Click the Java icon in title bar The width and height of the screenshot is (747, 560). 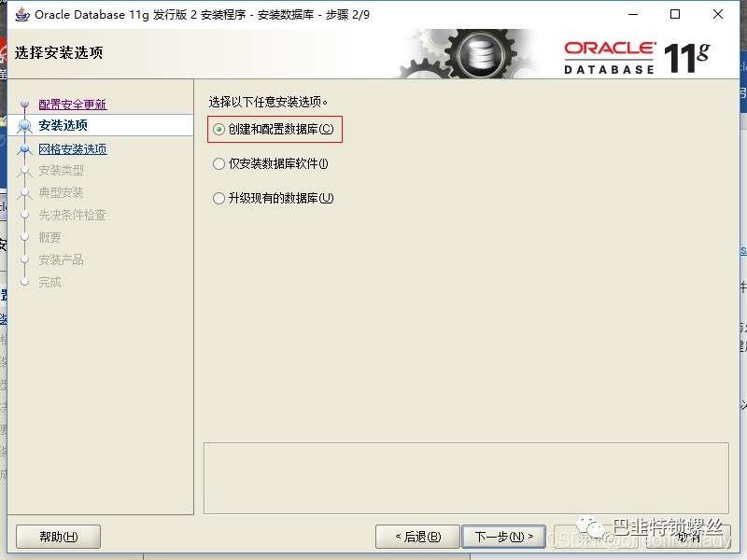pyautogui.click(x=21, y=15)
